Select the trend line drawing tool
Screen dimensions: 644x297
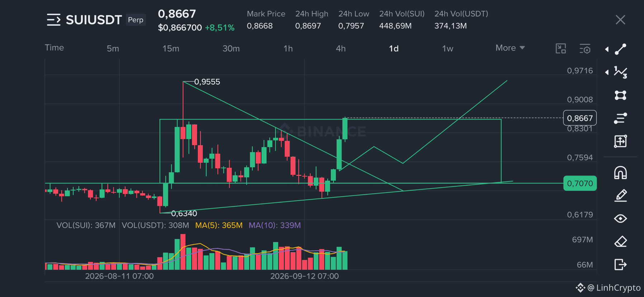(x=620, y=49)
